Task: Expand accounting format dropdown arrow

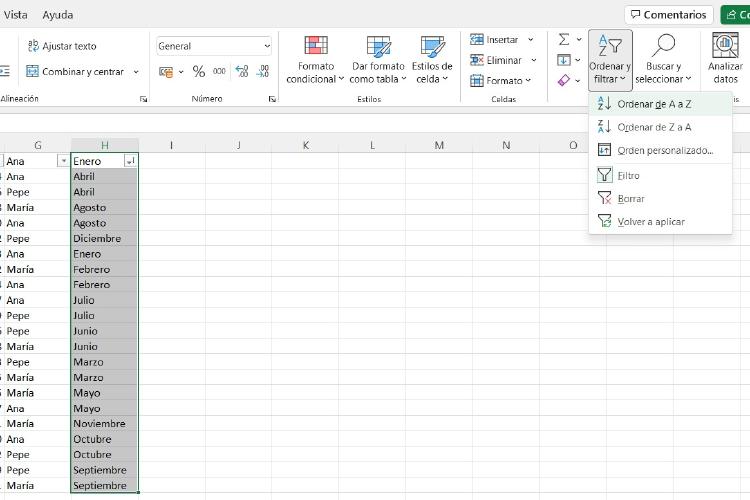Action: tap(181, 72)
